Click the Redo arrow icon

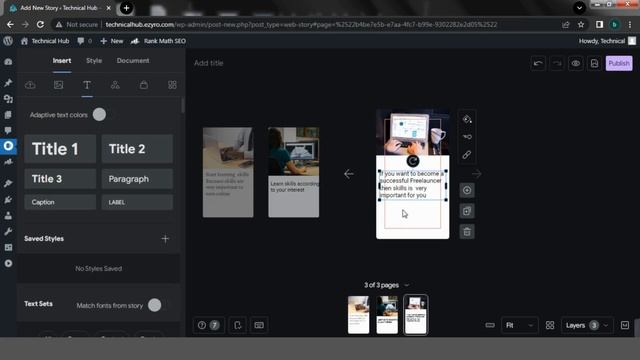pyautogui.click(x=557, y=63)
